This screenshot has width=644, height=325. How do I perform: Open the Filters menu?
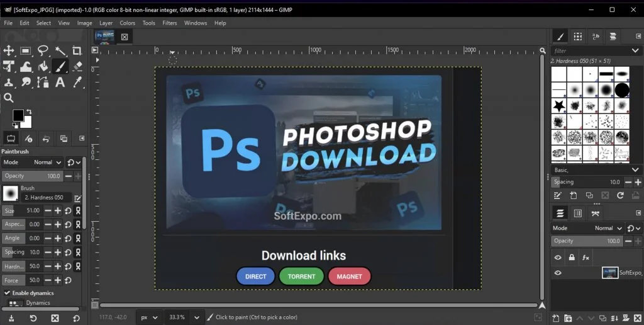click(169, 23)
